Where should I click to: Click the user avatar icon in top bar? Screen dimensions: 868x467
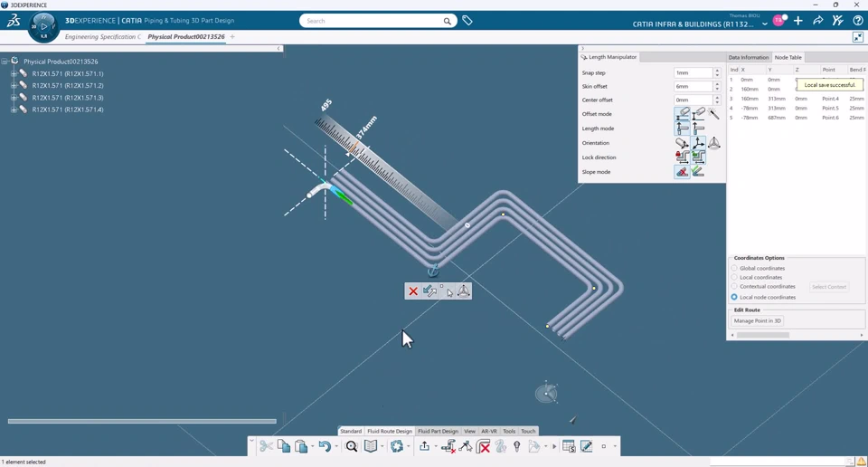[778, 21]
